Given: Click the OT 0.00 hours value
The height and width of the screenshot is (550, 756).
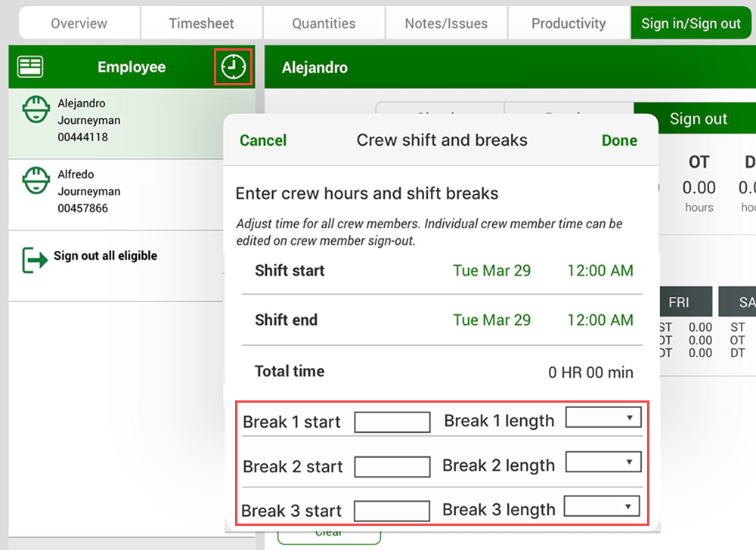Looking at the screenshot, I should (x=699, y=187).
